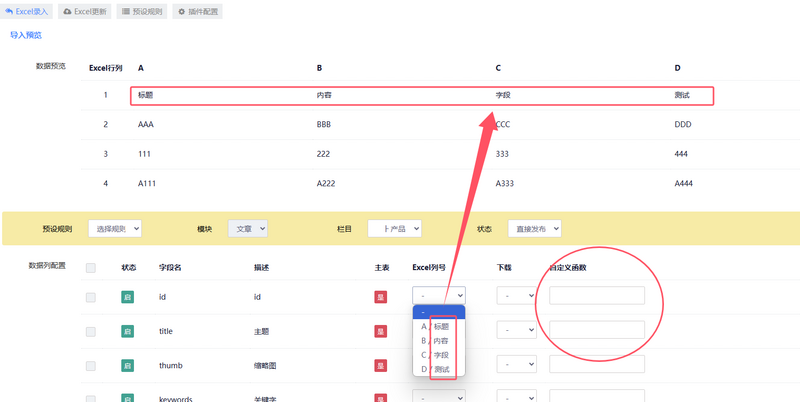The width and height of the screenshot is (800, 402).
Task: Click the green 启 status badge for title
Action: (127, 331)
